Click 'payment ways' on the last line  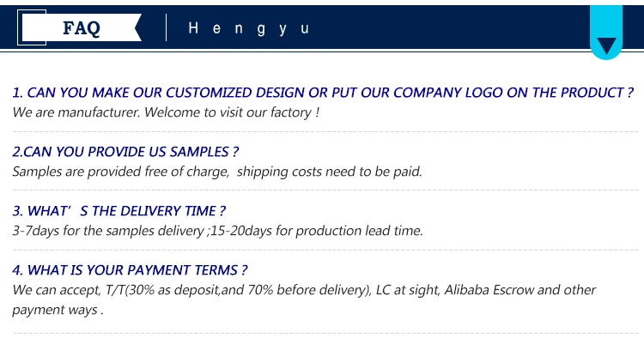[55, 310]
